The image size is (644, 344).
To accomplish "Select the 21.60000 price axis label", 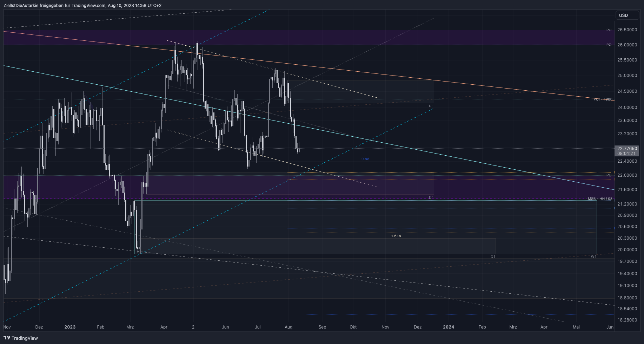I will [627, 190].
